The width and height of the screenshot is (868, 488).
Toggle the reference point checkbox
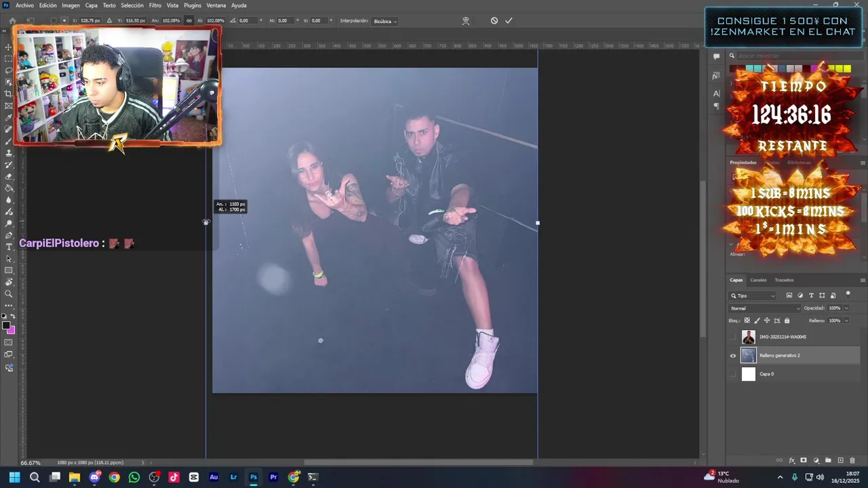(54, 20)
